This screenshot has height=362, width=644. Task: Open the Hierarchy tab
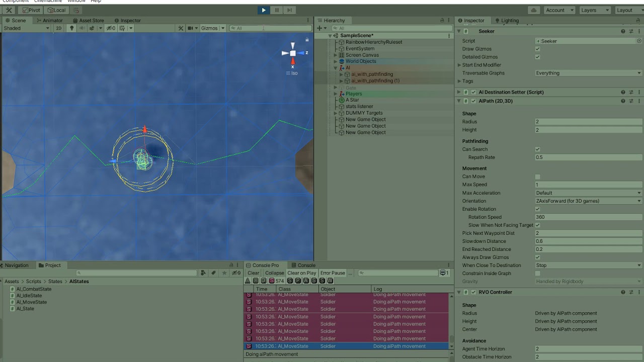pyautogui.click(x=331, y=21)
